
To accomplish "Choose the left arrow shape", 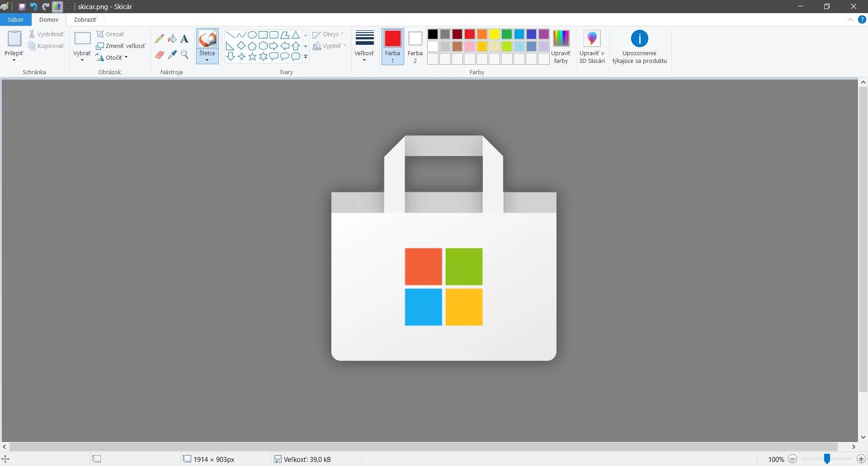I will [x=284, y=46].
